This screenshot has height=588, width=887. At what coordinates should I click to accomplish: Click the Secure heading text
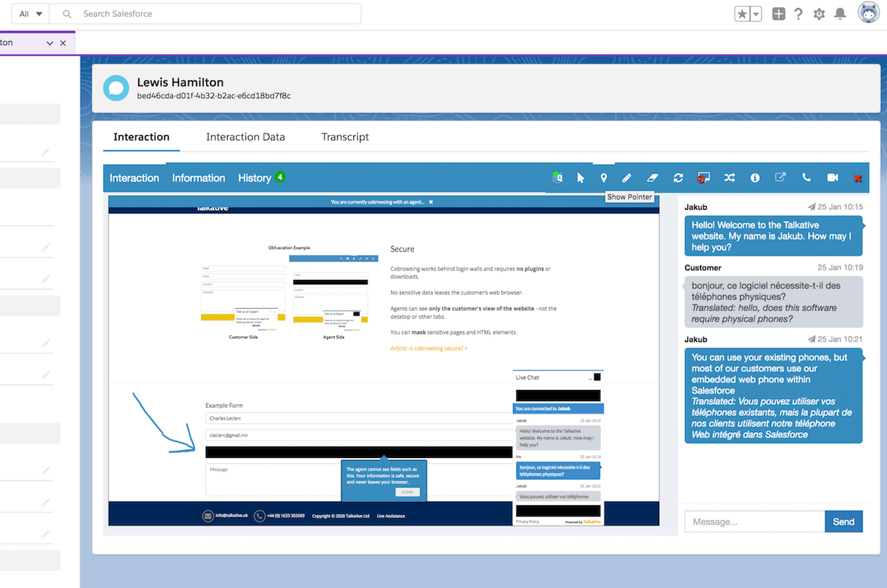tap(403, 249)
